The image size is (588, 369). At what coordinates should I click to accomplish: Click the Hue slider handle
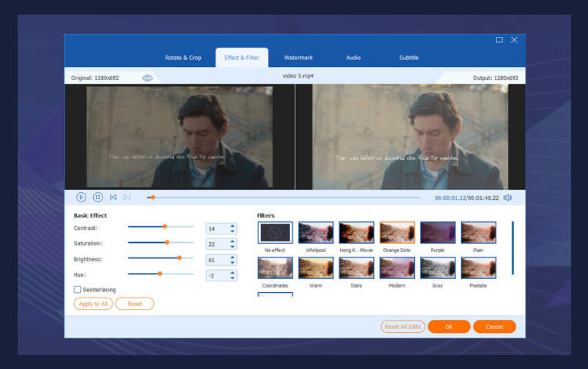(159, 274)
